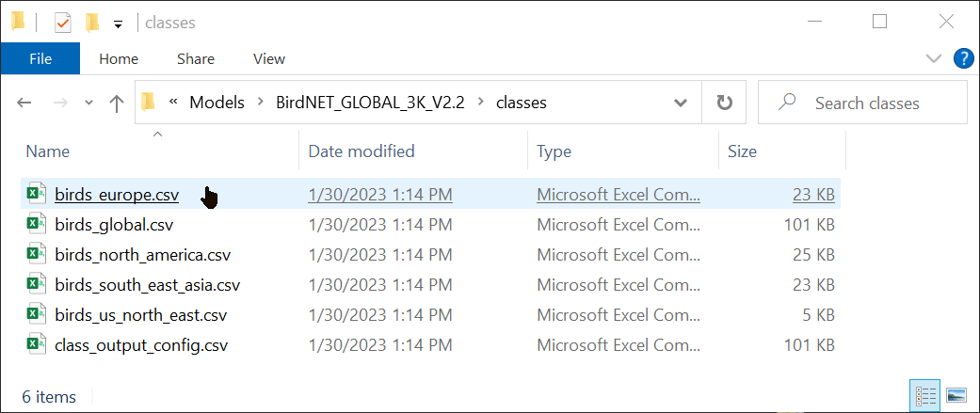Click the Back navigation arrow

coord(24,103)
